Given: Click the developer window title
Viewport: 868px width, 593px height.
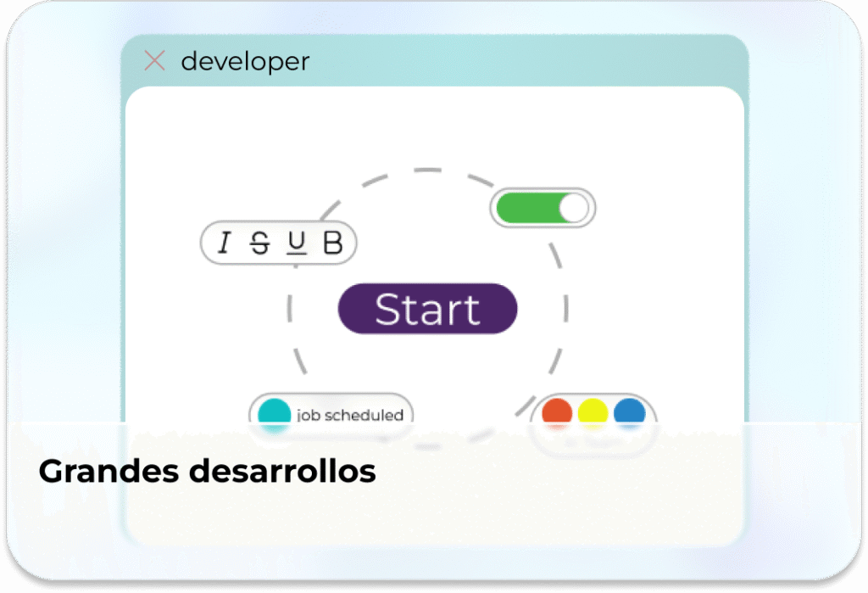Looking at the screenshot, I should pos(245,61).
